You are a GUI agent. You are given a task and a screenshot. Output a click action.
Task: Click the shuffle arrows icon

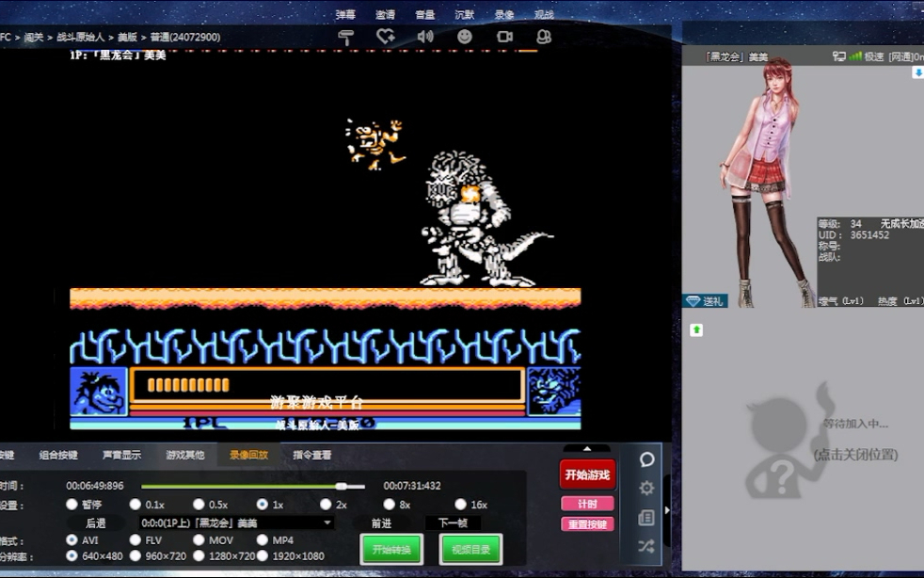646,546
